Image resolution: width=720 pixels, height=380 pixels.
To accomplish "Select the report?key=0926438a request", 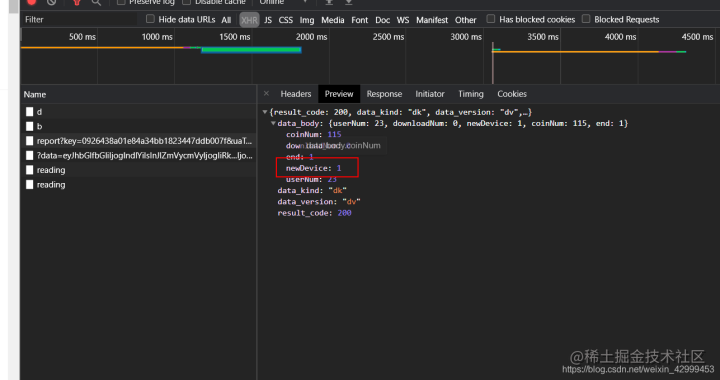I will click(x=138, y=141).
